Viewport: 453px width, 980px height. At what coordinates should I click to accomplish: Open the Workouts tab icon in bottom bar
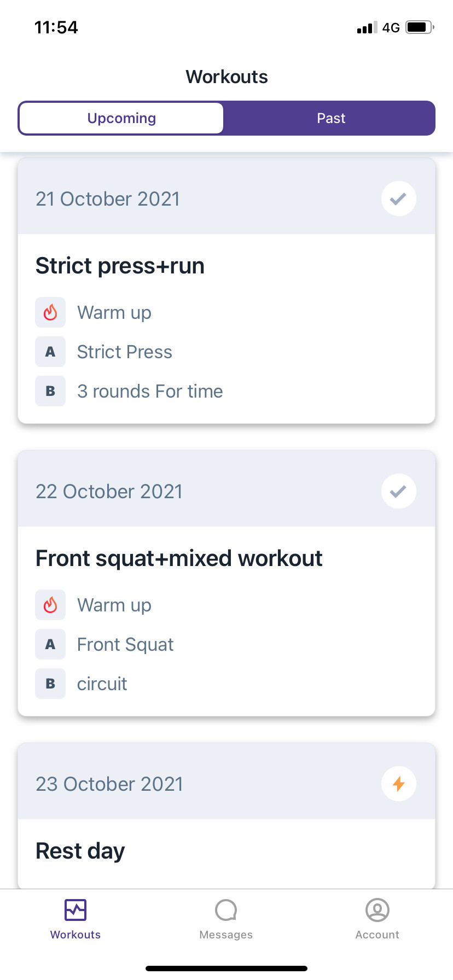click(x=75, y=910)
